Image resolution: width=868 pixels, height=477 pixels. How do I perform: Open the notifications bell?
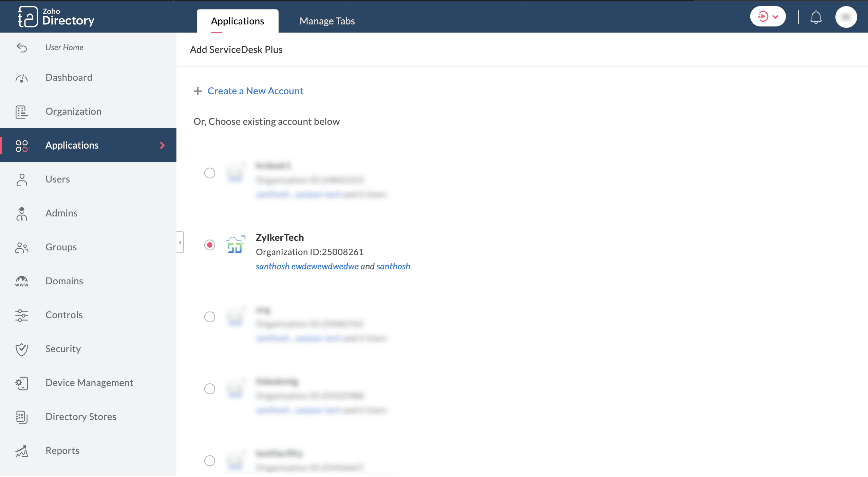(816, 17)
